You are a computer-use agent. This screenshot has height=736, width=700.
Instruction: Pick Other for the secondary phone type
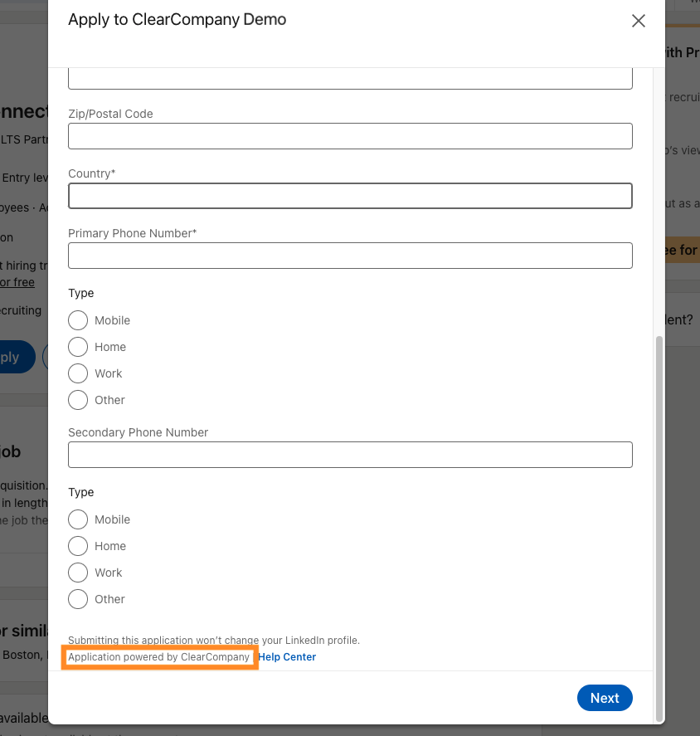(78, 599)
